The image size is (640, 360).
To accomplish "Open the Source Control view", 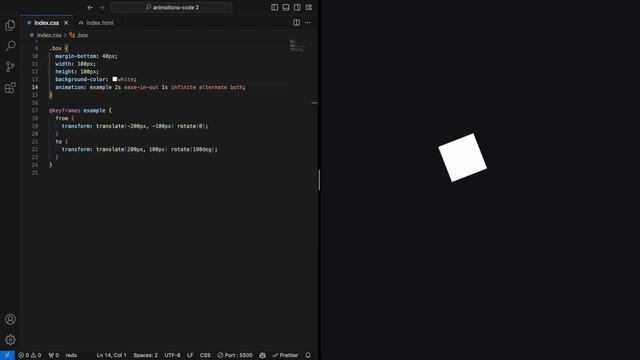I will (10, 67).
